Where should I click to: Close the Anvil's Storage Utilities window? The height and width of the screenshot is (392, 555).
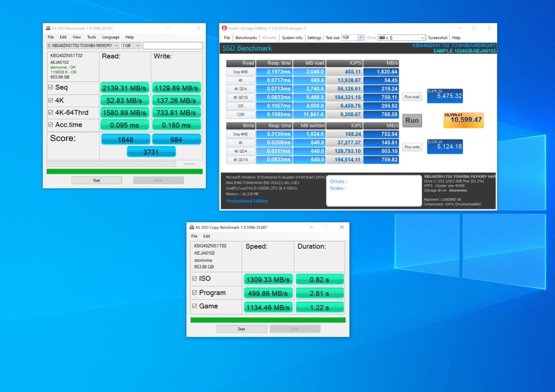(x=490, y=28)
